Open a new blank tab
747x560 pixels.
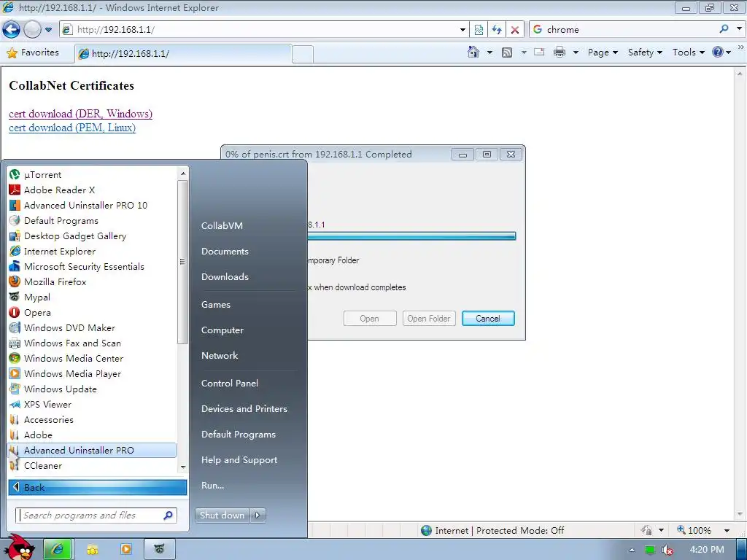pos(303,54)
